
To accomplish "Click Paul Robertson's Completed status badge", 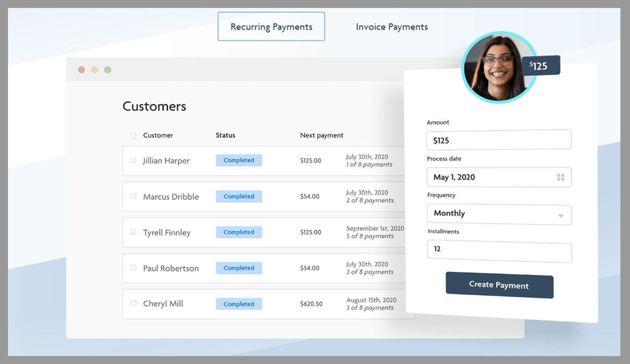I will pos(239,268).
